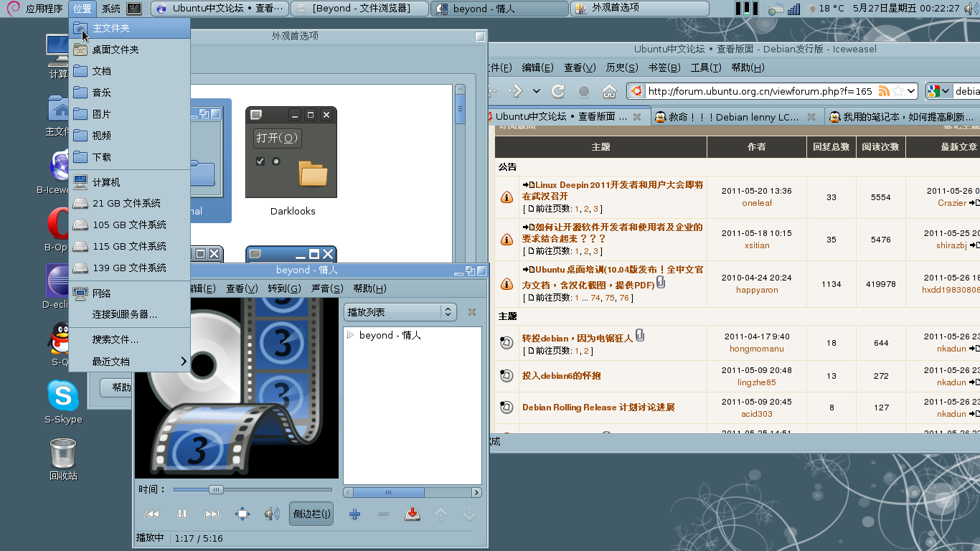This screenshot has width=980, height=551.
Task: Open the 主文件夹 home folder entry
Action: [x=129, y=28]
